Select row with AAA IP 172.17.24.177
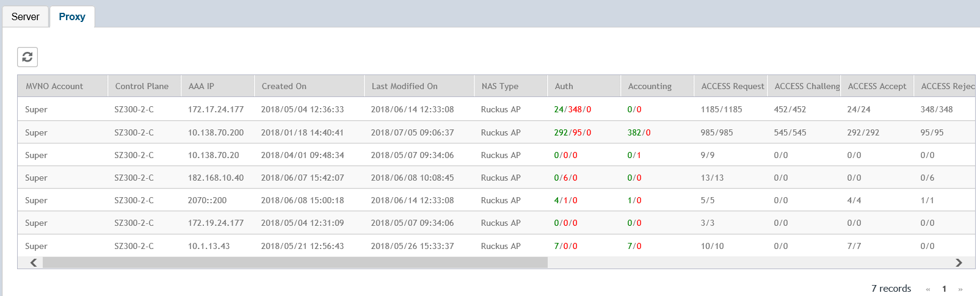This screenshot has height=296, width=980. pyautogui.click(x=216, y=110)
